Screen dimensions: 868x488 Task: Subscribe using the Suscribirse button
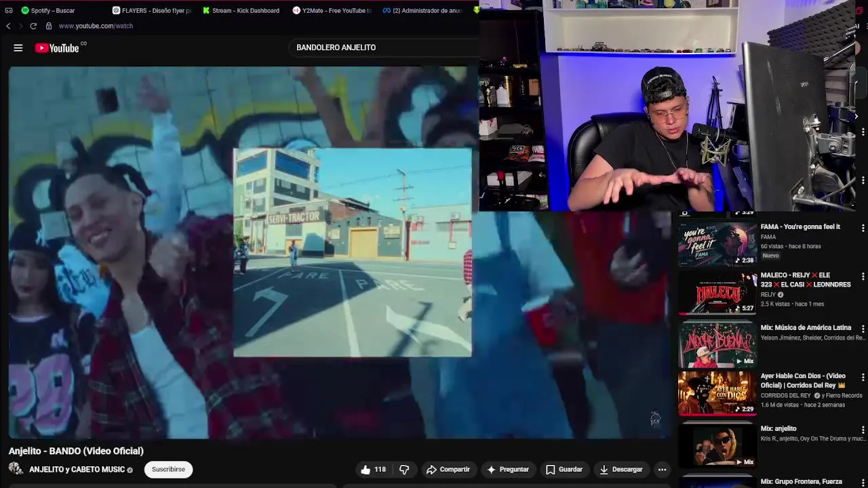[168, 469]
